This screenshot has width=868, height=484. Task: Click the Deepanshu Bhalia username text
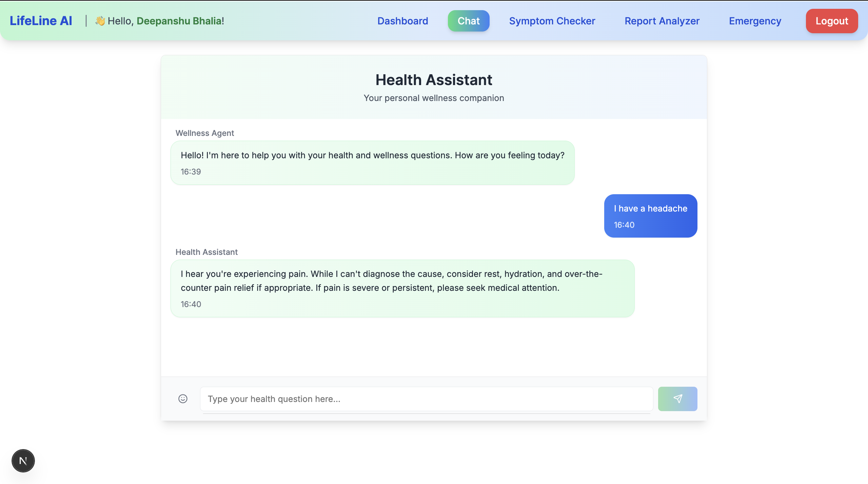click(179, 21)
